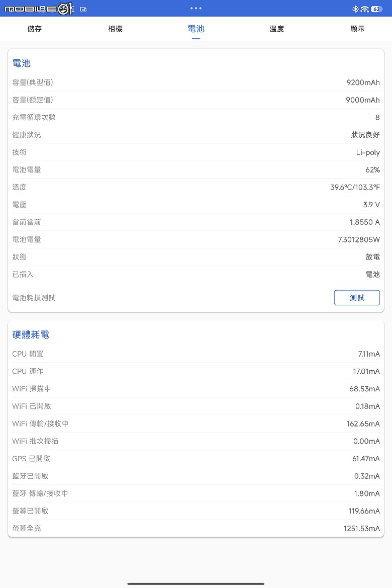The height and width of the screenshot is (588, 392).
Task: Select the 1251.53mA full brightness value
Action: (362, 528)
